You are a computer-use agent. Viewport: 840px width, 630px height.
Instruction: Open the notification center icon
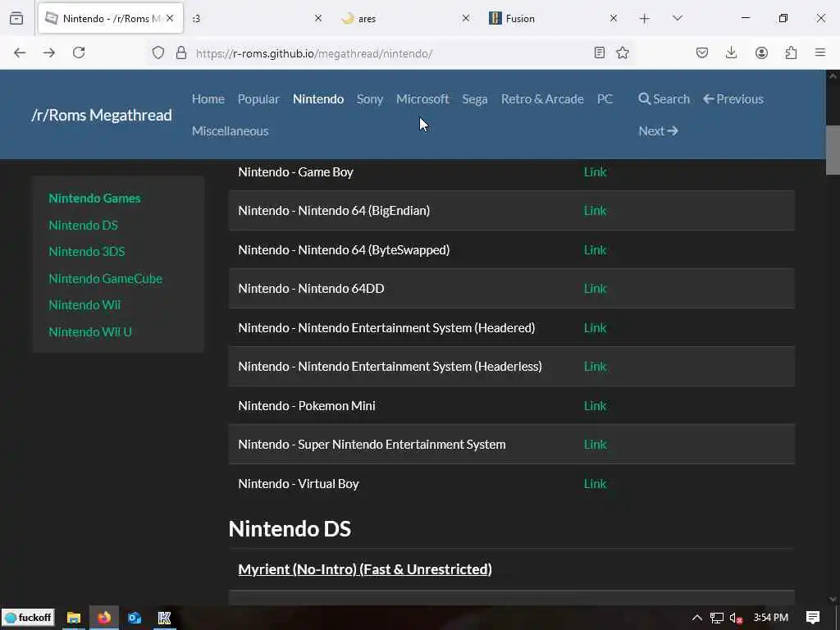click(x=813, y=618)
